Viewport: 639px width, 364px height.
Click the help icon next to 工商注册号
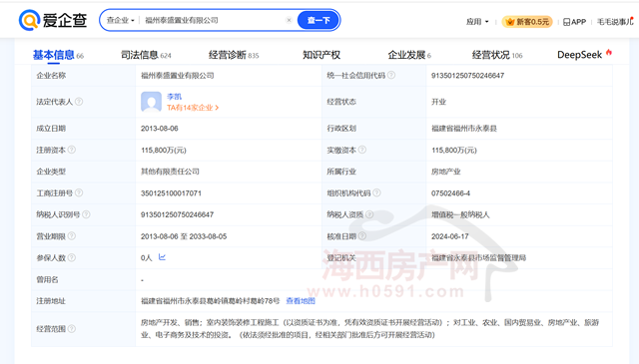click(x=79, y=192)
